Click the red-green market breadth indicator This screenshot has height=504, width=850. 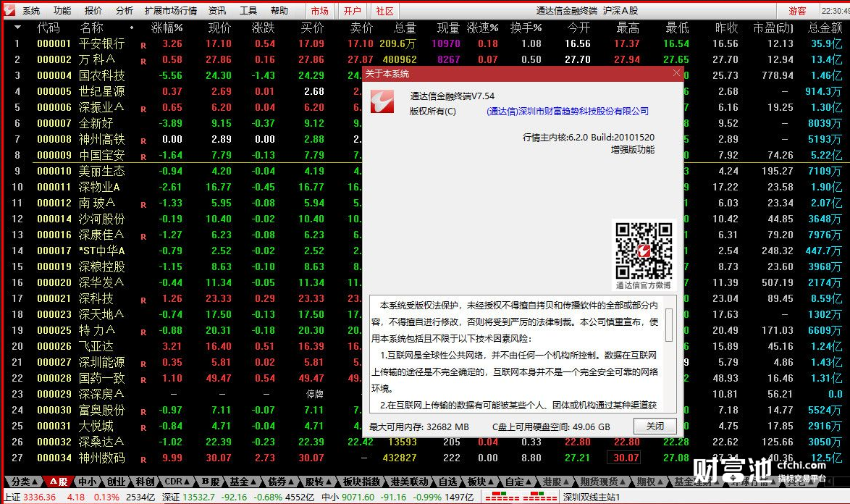[521, 497]
